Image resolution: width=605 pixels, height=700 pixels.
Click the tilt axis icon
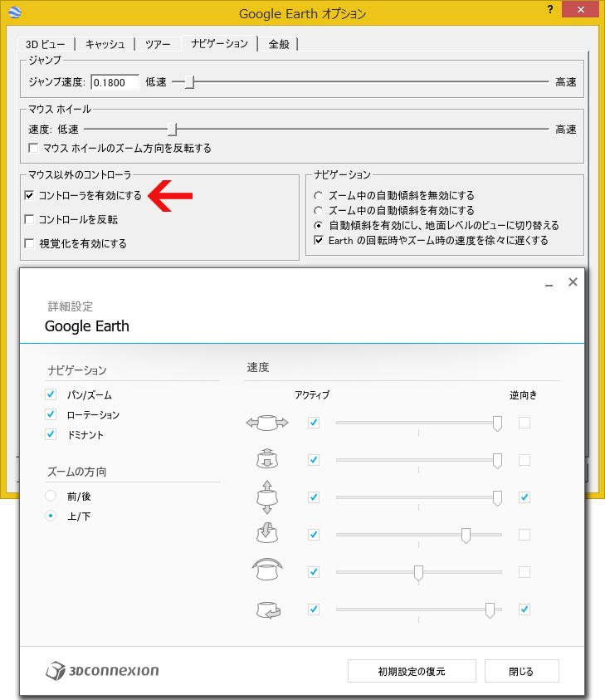(267, 532)
